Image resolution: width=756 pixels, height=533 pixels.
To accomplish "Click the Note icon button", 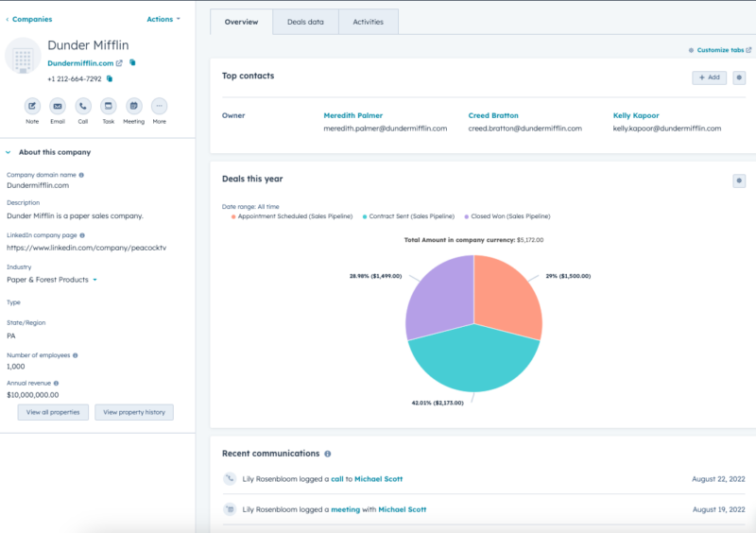I will [32, 106].
